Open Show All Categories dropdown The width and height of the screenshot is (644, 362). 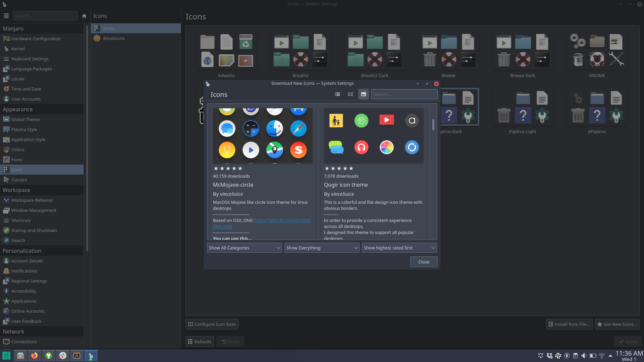pyautogui.click(x=244, y=248)
